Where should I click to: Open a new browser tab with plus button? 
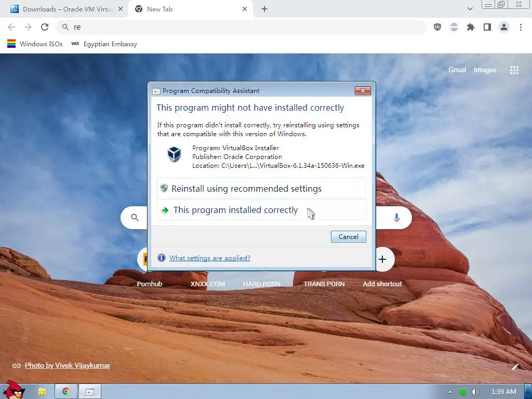point(264,9)
